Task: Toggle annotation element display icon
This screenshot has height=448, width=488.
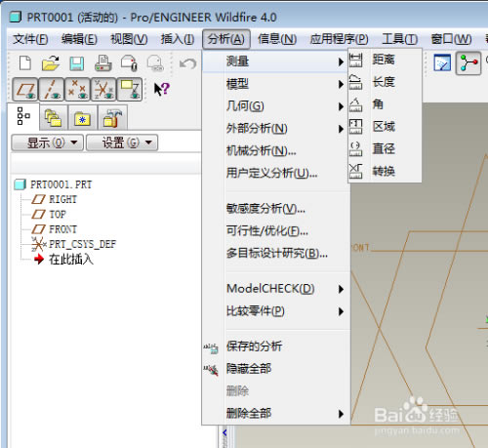Action: [129, 89]
